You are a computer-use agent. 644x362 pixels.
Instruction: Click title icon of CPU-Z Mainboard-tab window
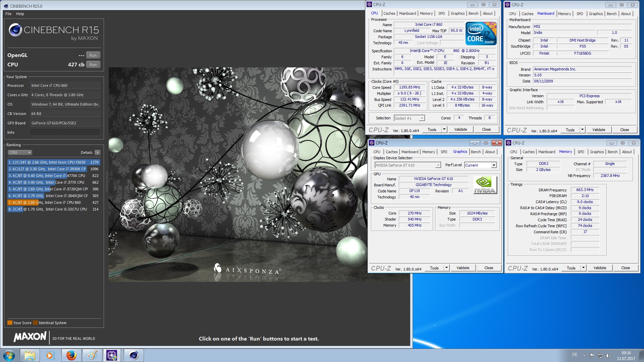pos(508,5)
